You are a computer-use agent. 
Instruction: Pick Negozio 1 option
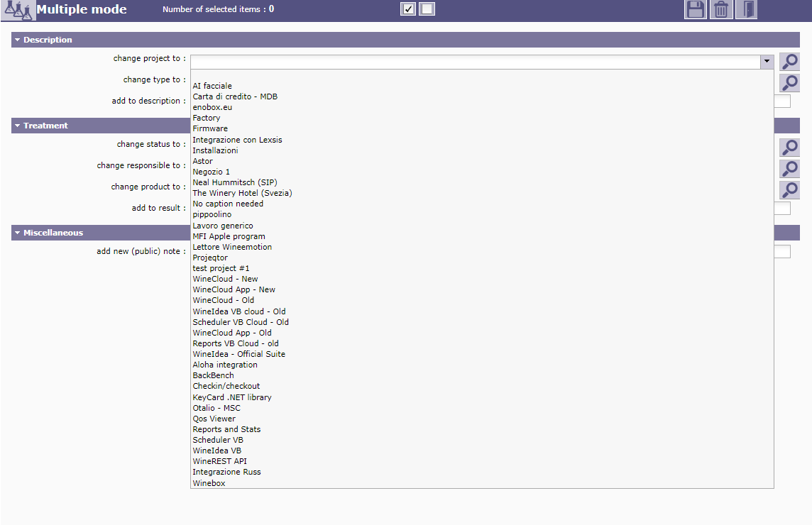pyautogui.click(x=482, y=172)
